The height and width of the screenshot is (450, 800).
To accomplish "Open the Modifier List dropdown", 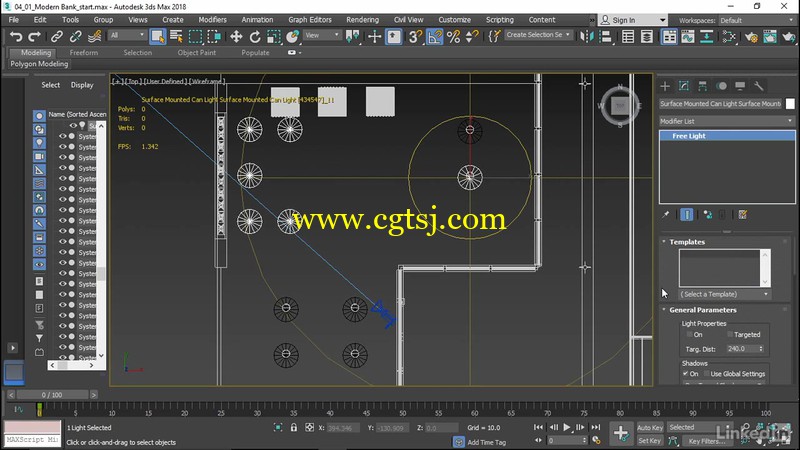I will coord(727,121).
